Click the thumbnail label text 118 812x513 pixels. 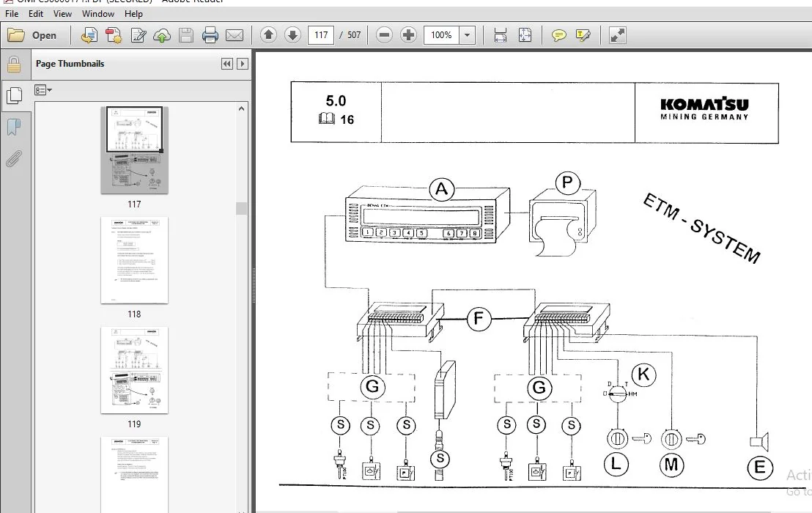[x=134, y=314]
